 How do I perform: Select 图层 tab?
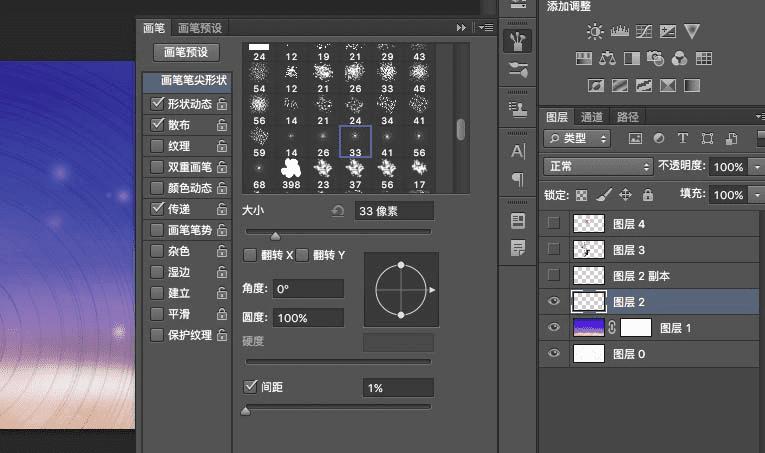[x=557, y=117]
